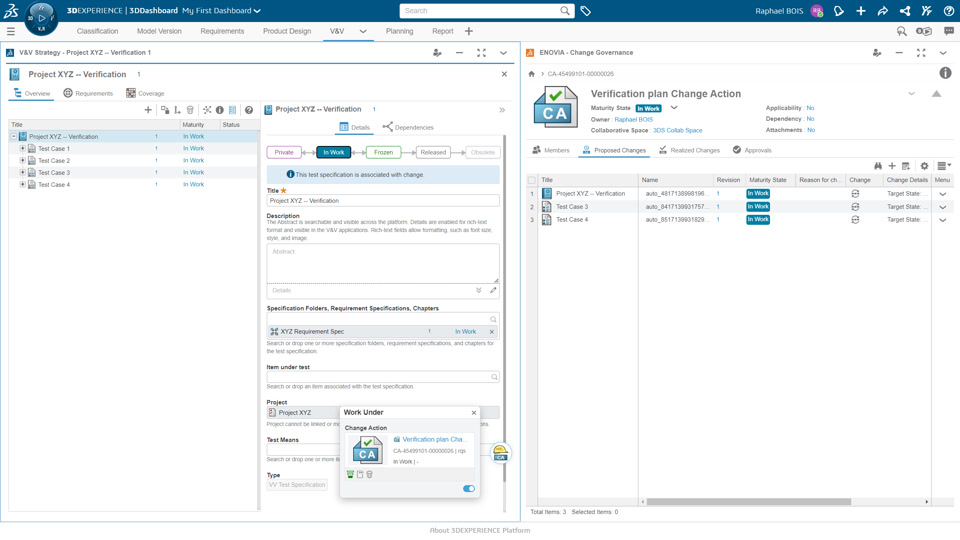
Task: Click the share arrow icon in top bar
Action: pyautogui.click(x=883, y=10)
